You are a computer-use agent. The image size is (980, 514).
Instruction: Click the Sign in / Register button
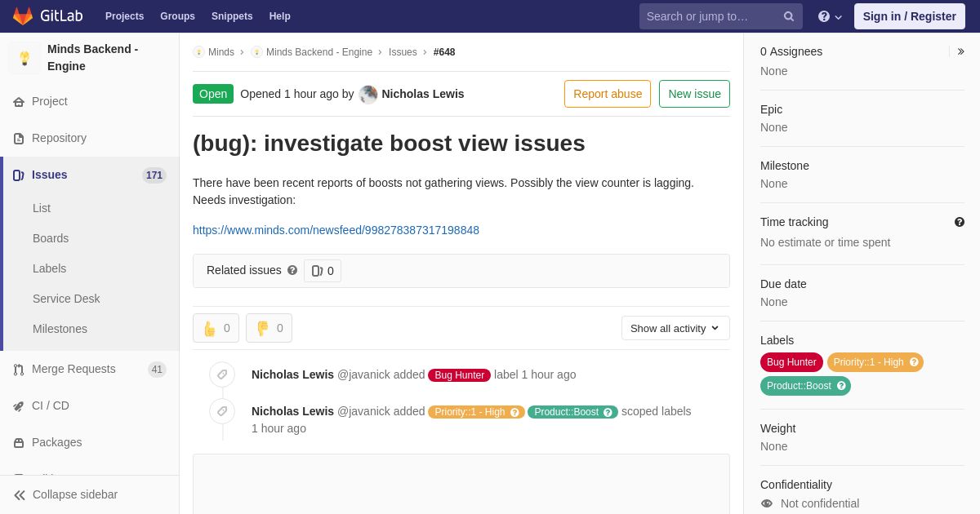tap(910, 16)
